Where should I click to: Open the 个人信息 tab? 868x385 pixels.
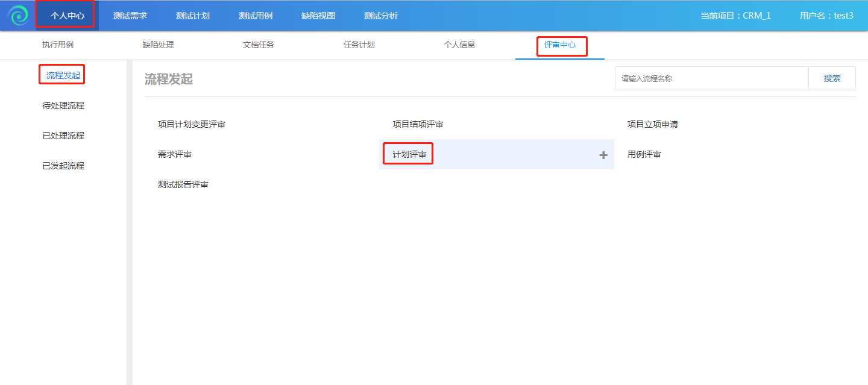[459, 45]
